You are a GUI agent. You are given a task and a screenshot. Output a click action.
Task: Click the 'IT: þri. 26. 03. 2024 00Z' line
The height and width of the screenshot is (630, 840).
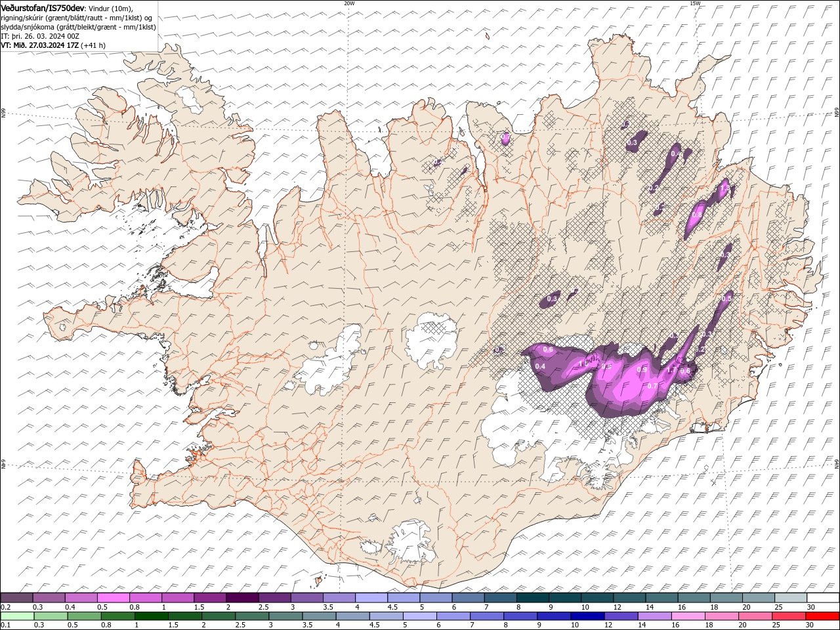coord(40,36)
